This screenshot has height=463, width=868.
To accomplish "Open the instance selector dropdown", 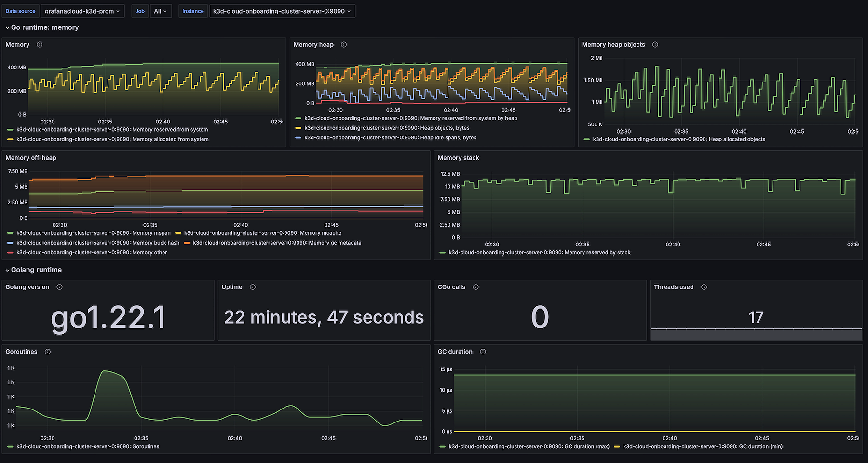I will pyautogui.click(x=282, y=11).
